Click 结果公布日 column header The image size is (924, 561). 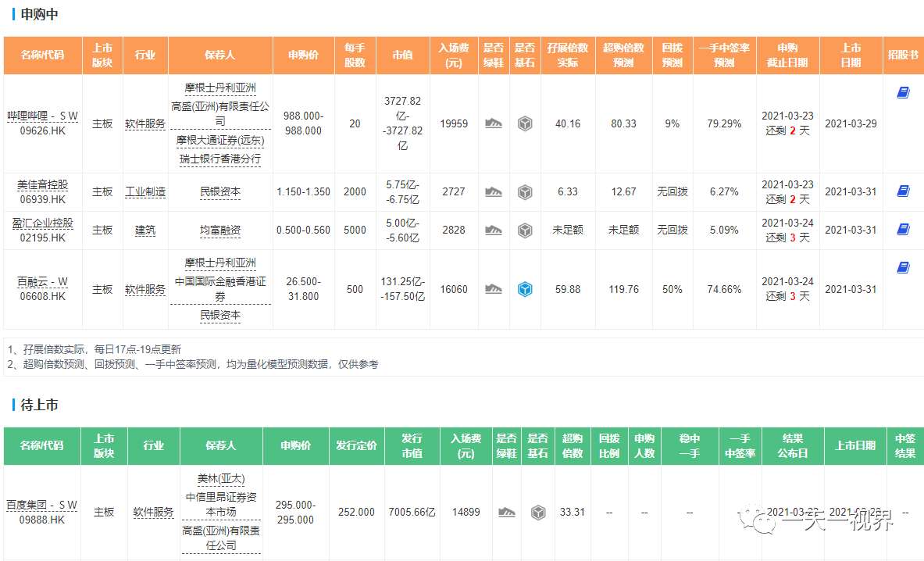click(793, 445)
